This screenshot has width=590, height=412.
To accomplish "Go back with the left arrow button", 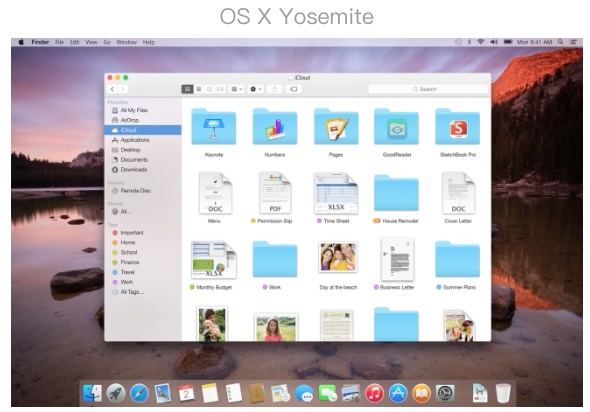I will pyautogui.click(x=113, y=89).
